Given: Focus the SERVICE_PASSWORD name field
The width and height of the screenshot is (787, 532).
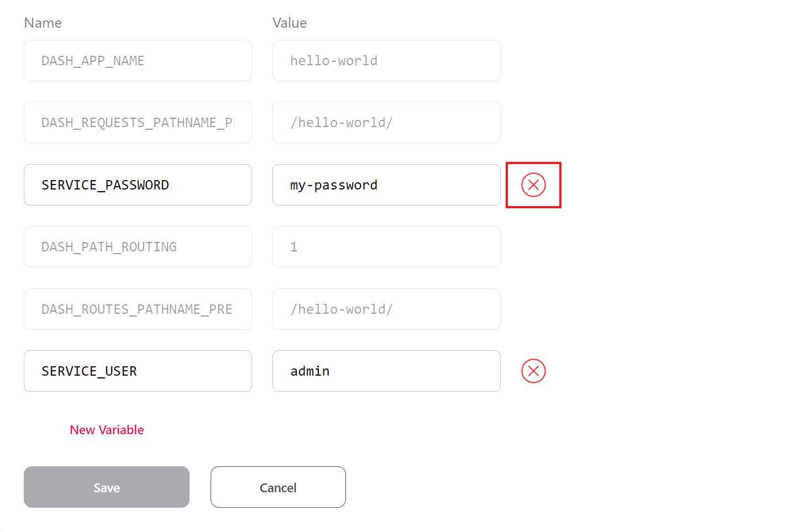Looking at the screenshot, I should (138, 185).
